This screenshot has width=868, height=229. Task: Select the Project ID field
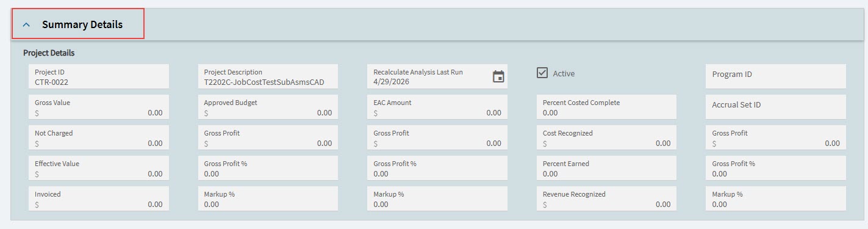(x=99, y=76)
